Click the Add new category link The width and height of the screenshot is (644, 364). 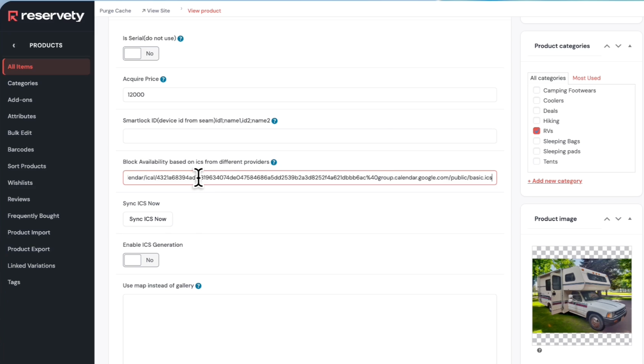pos(555,181)
